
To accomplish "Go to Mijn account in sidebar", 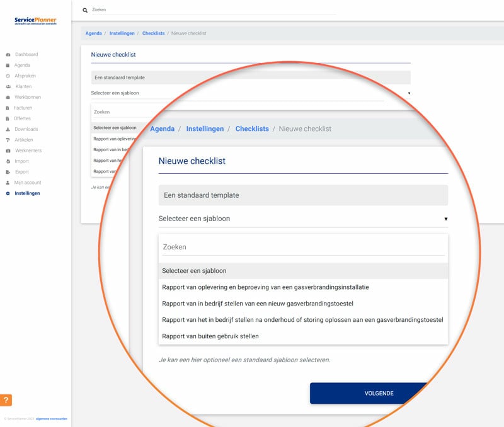I will (x=28, y=183).
